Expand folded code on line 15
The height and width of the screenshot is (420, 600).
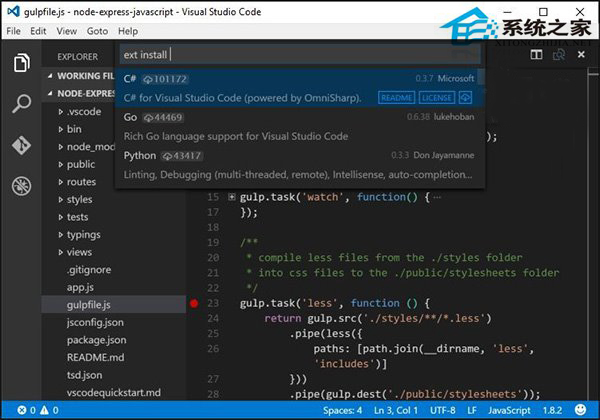[232, 197]
